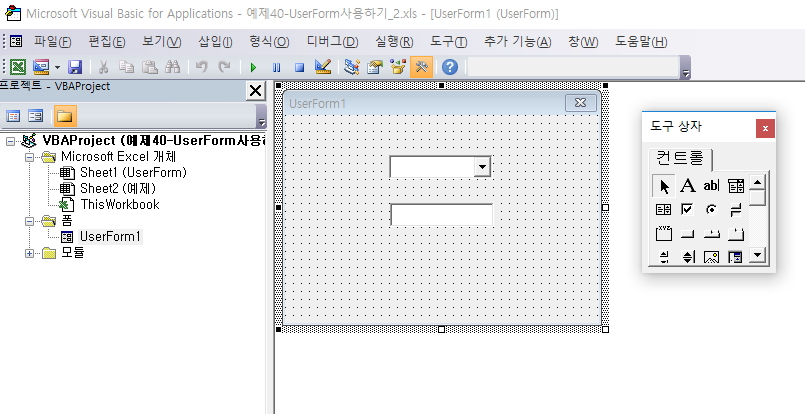
Task: Expand the 모듈 folder
Action: [30, 253]
